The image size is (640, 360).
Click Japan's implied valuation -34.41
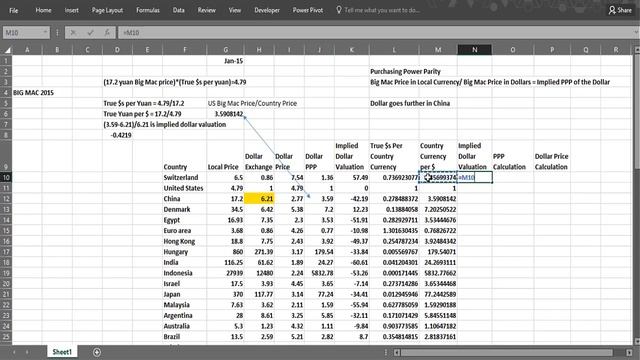352,294
